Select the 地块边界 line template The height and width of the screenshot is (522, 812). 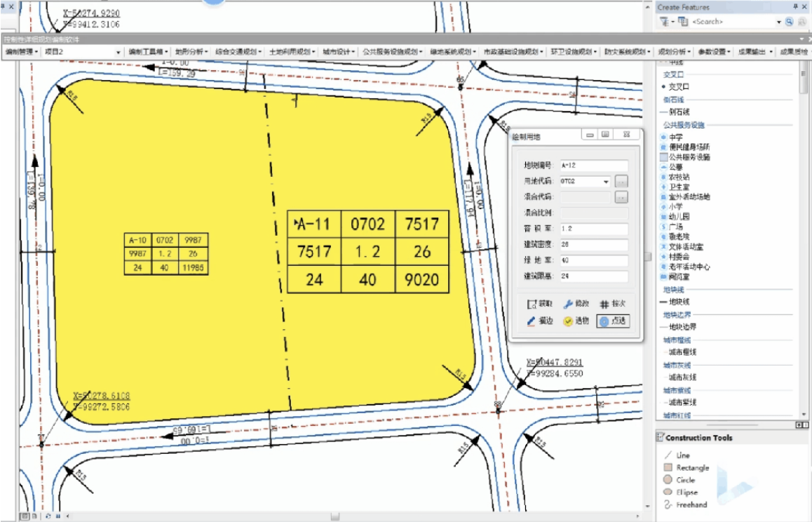(x=678, y=327)
